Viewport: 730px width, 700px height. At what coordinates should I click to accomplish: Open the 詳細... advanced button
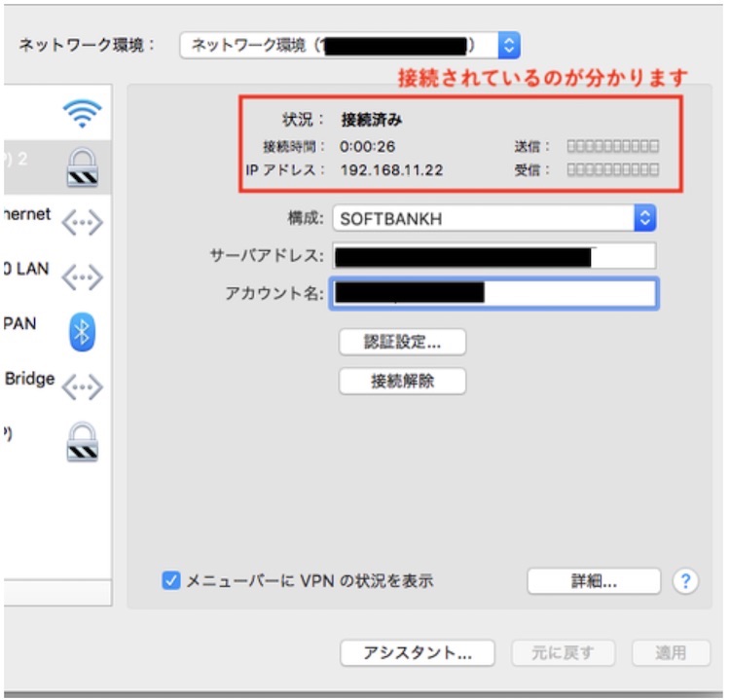(x=594, y=581)
